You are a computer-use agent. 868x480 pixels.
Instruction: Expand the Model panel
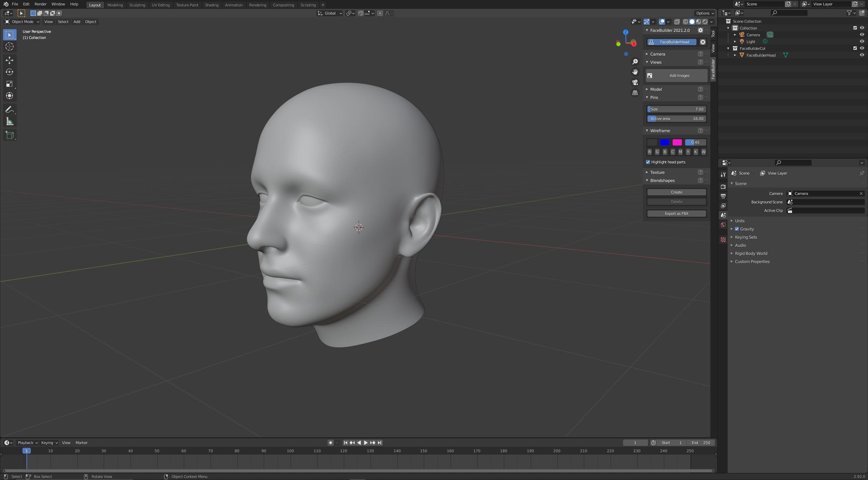coord(656,89)
